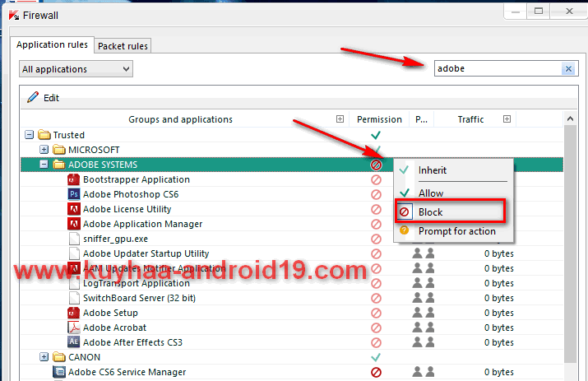Click the Adobe CS6 Service Manager icon
This screenshot has height=381, width=588.
click(59, 372)
